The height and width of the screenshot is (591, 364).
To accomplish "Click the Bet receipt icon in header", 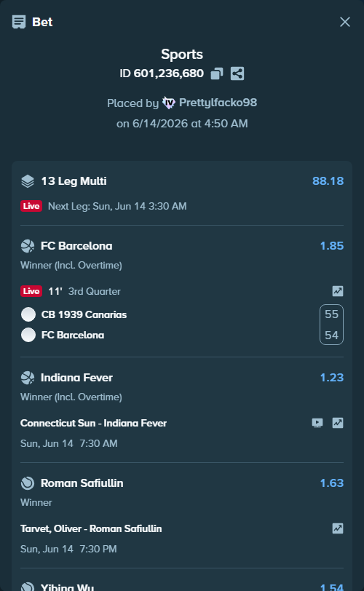I will click(19, 22).
